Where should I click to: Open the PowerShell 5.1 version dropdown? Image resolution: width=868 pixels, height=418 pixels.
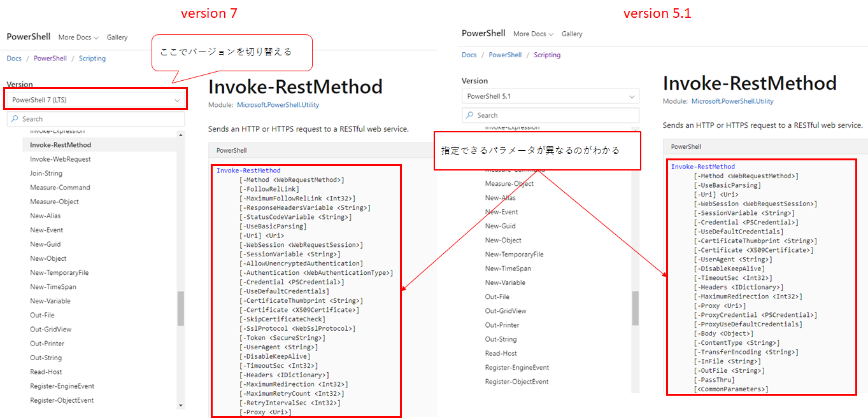point(550,96)
